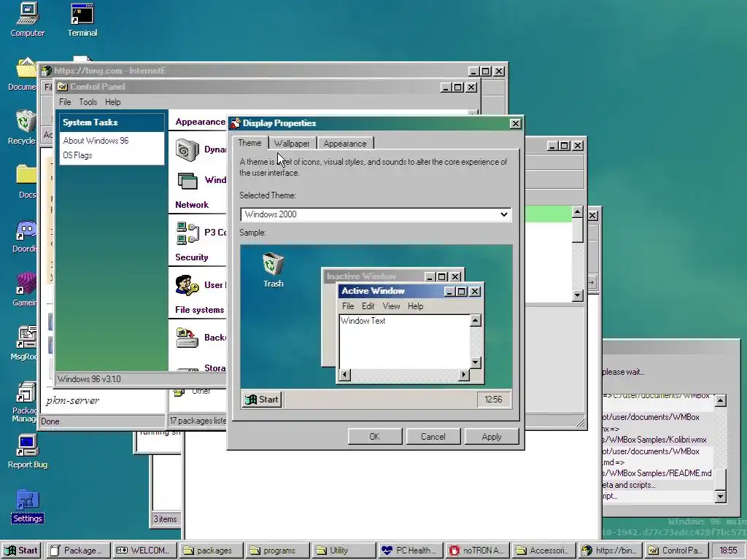Click the Window Text area in sample
This screenshot has height=560, width=747.
click(x=404, y=341)
